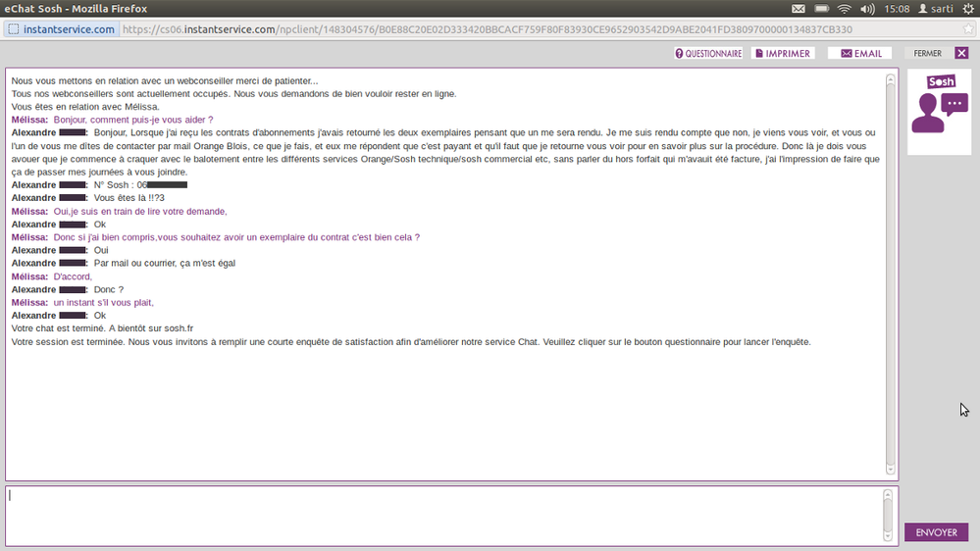
Task: Click scroll-up arrow of chat transcript
Action: [x=891, y=79]
